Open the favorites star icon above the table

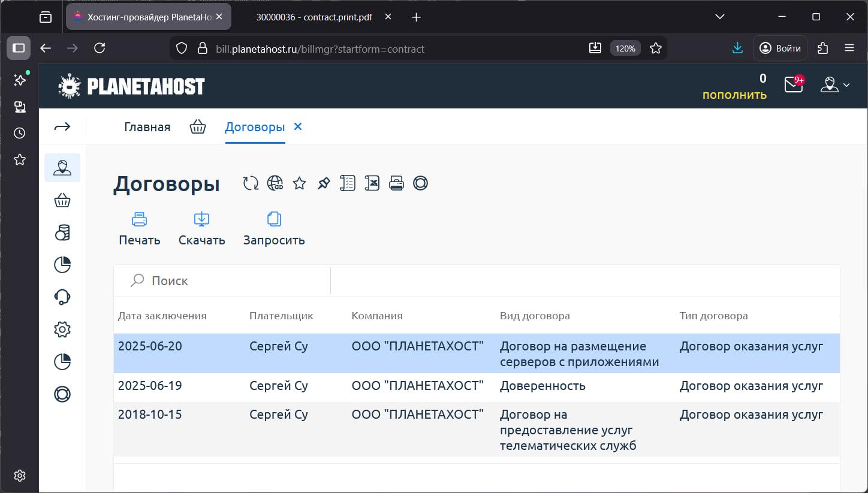click(299, 183)
